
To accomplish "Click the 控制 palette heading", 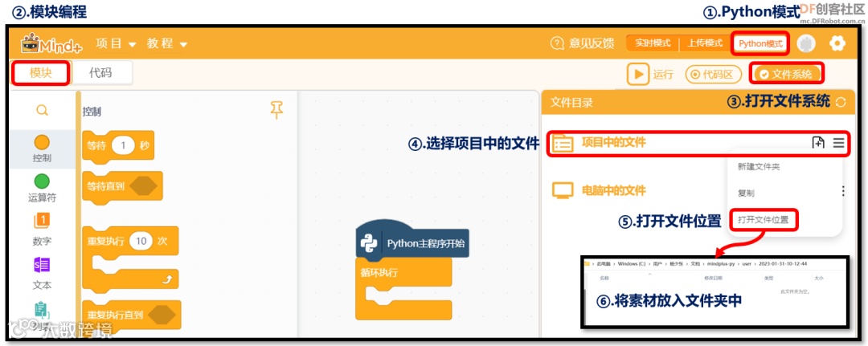I will (92, 112).
